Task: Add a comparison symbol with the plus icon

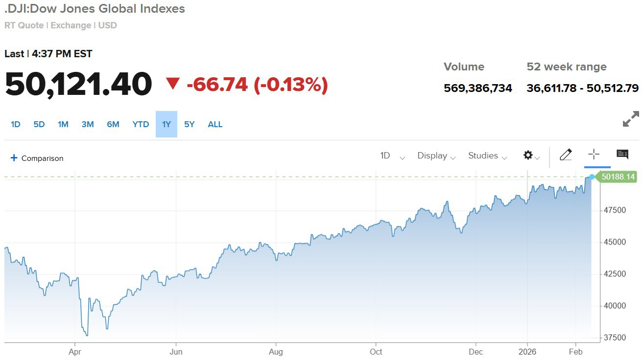Action: [13, 157]
